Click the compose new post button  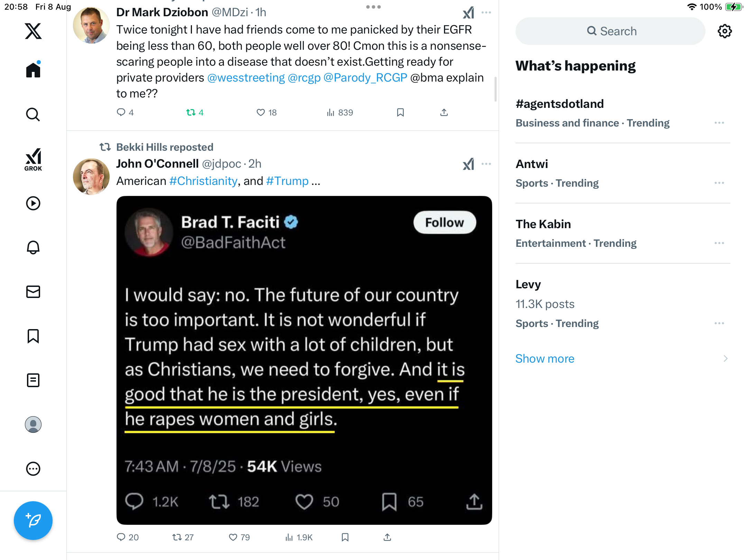point(33,521)
